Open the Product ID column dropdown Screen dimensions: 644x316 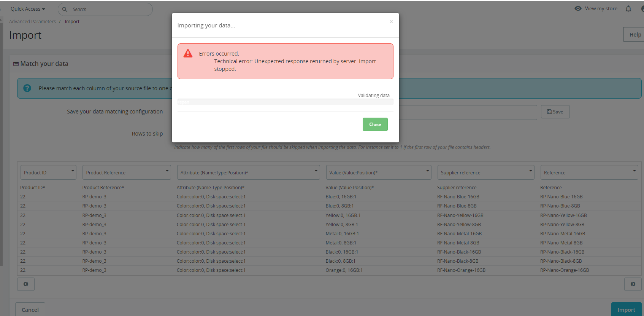pyautogui.click(x=48, y=172)
